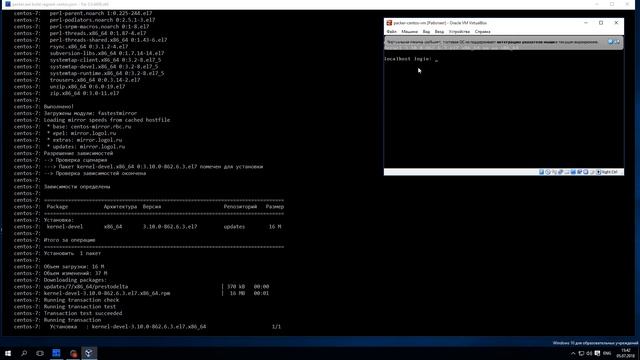The height and width of the screenshot is (360, 640).
Task: Open Task View on the taskbar
Action: [40, 353]
